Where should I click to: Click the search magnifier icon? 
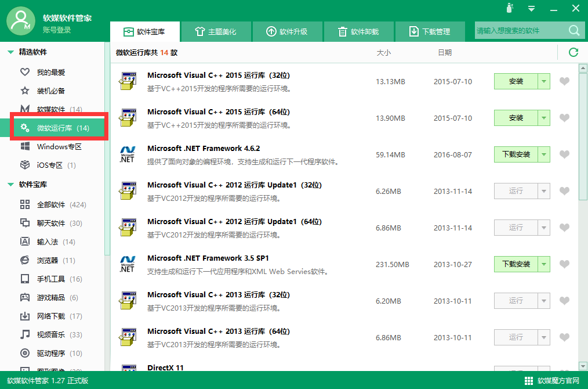pos(574,30)
